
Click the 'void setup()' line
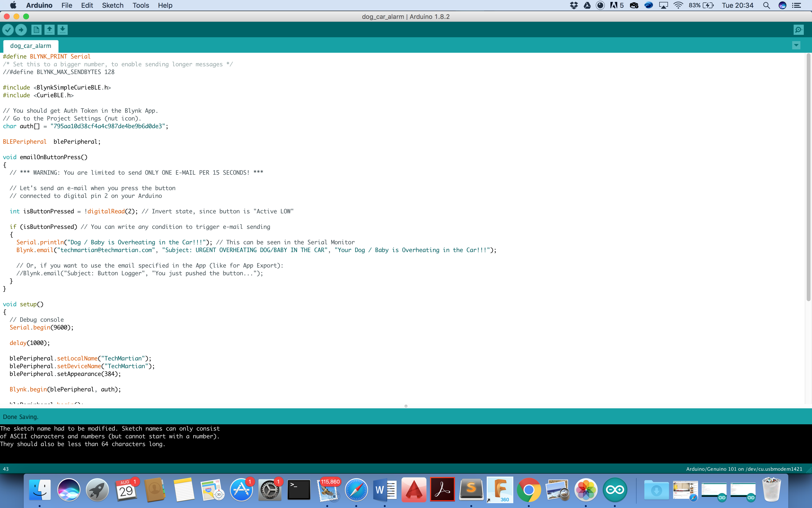tap(23, 304)
